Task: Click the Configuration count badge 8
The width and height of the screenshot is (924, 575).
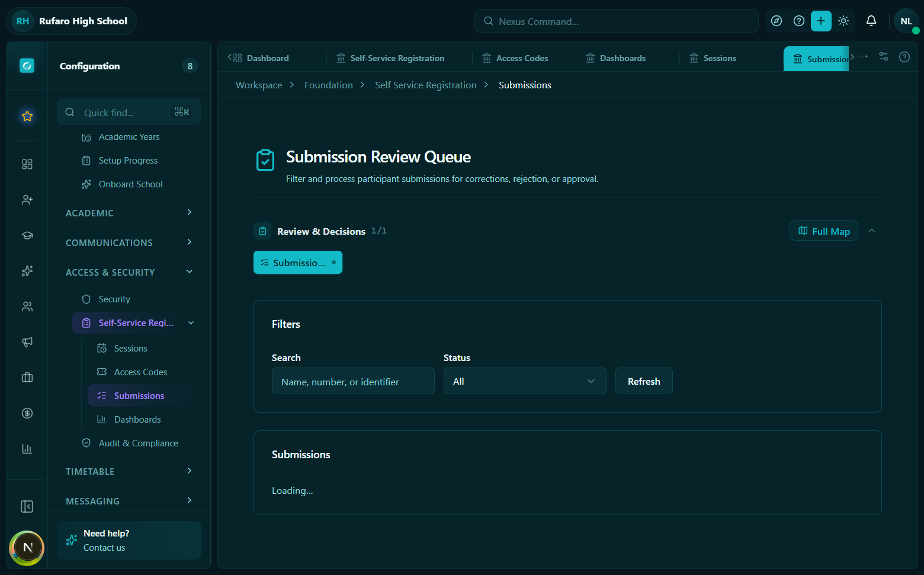Action: pos(190,66)
